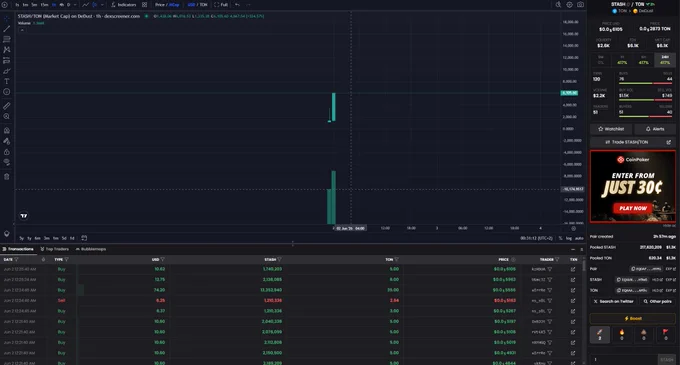Add pair to Watchlist
Screen dimensions: 680x365
click(x=611, y=129)
